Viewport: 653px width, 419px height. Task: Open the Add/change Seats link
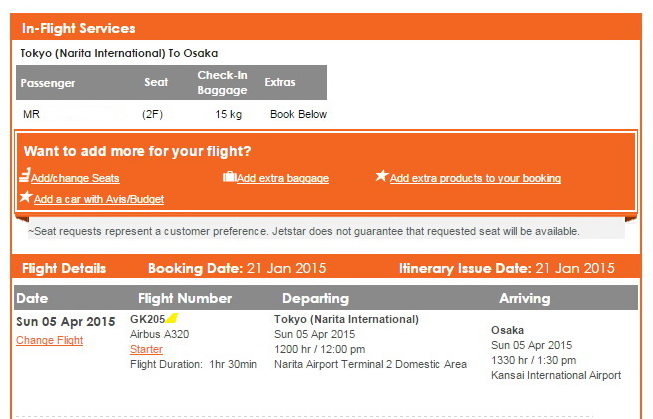click(75, 178)
